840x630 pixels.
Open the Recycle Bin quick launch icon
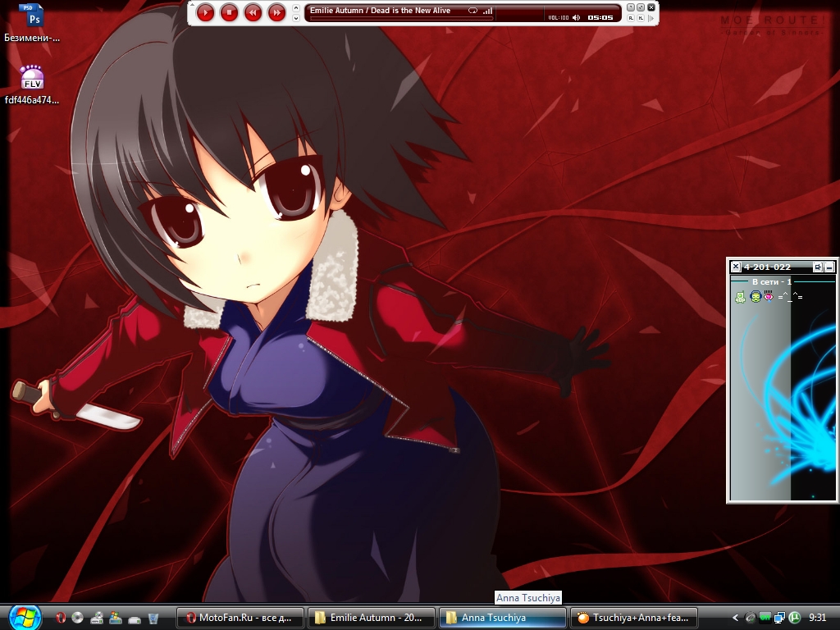pos(153,619)
